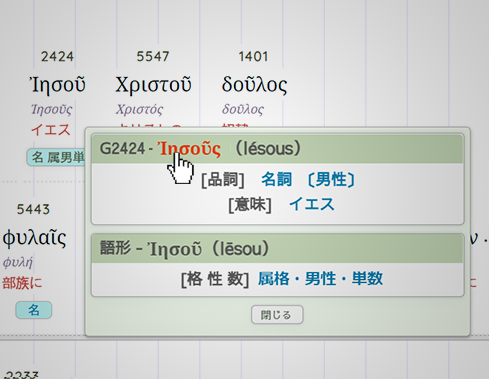Click the Greek word Χριστοῦ
The image size is (489, 379).
pos(153,85)
